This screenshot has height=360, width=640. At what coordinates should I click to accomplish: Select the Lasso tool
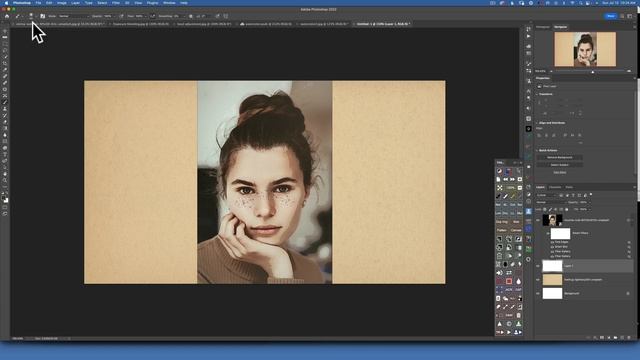click(x=5, y=50)
